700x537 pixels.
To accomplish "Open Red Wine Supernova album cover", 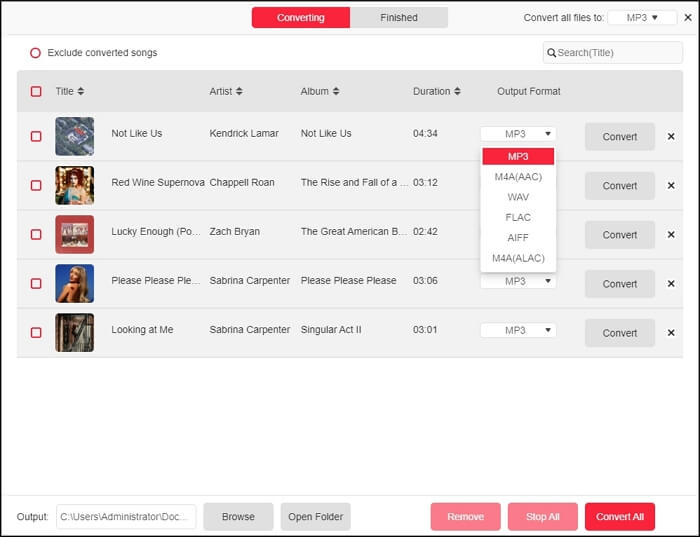I will click(x=75, y=186).
